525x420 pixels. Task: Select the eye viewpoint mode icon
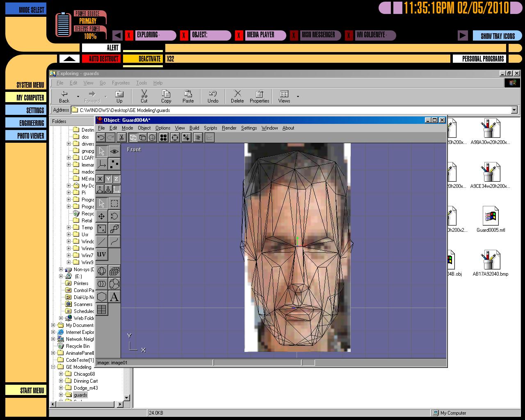[x=114, y=151]
